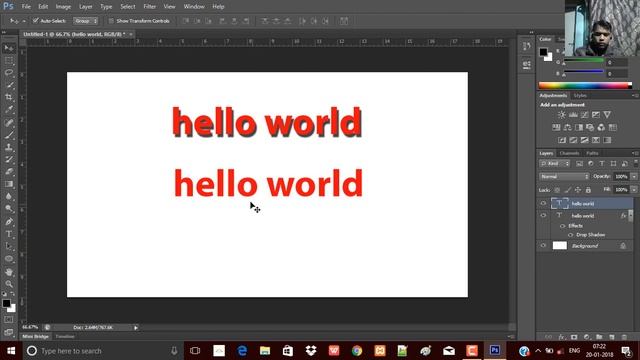Select the Pen tool
The height and width of the screenshot is (360, 640).
coord(9,222)
